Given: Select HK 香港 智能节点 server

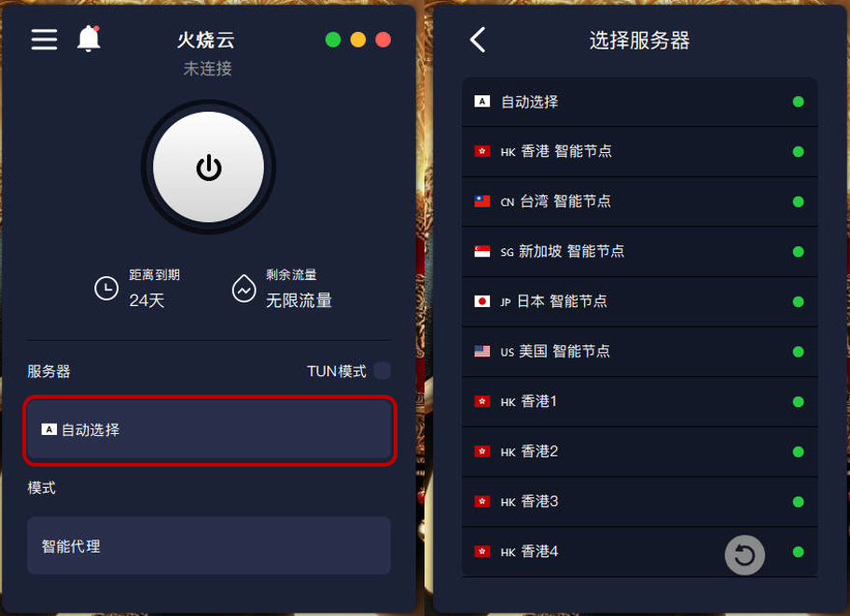Looking at the screenshot, I should (640, 152).
